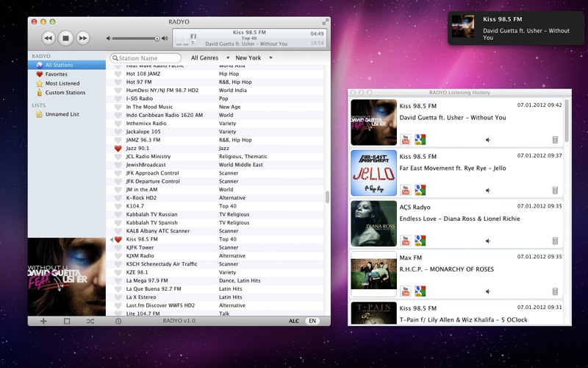
Task: Search YouTube for Far East Movement entry
Action: 406,190
